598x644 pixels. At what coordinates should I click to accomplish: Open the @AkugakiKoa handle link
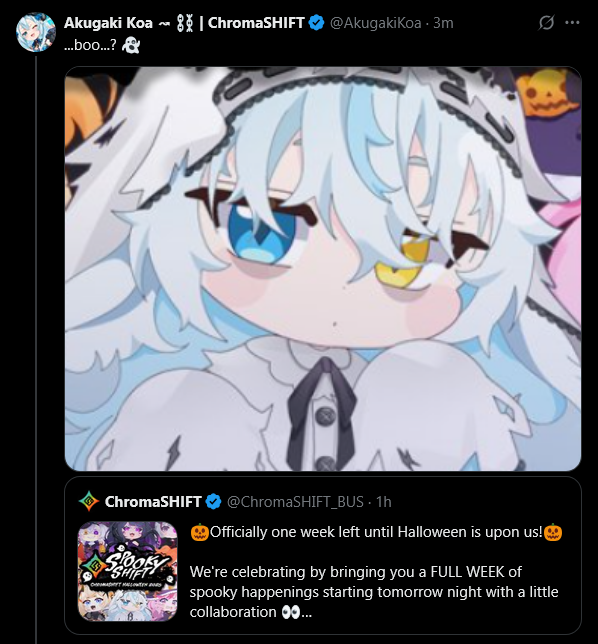375,23
